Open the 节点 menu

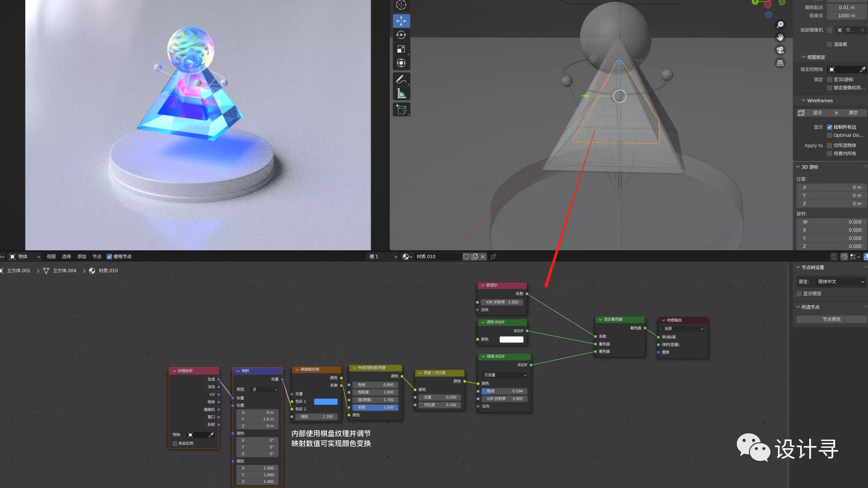[x=97, y=257]
